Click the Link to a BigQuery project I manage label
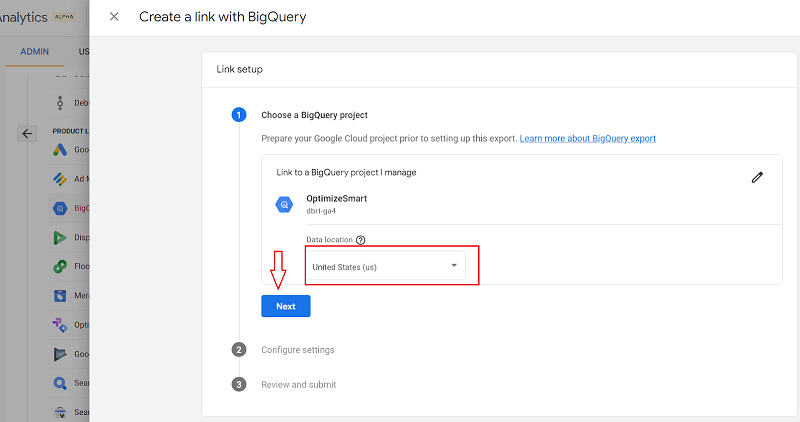The height and width of the screenshot is (422, 800). [x=346, y=172]
